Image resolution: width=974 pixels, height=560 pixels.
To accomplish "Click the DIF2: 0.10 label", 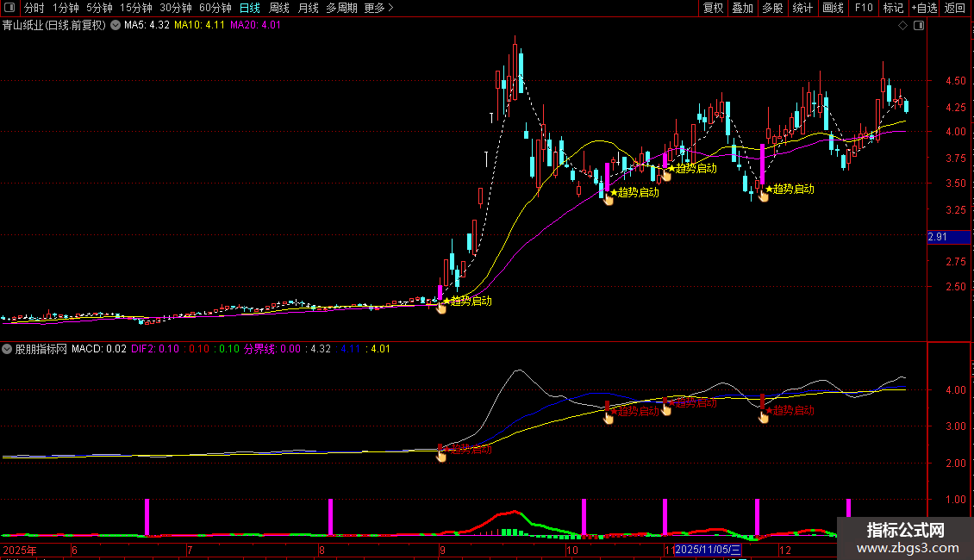I will (155, 349).
